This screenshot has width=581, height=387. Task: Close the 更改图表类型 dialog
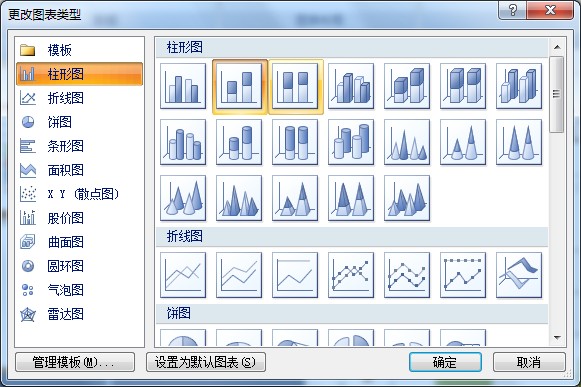550,10
